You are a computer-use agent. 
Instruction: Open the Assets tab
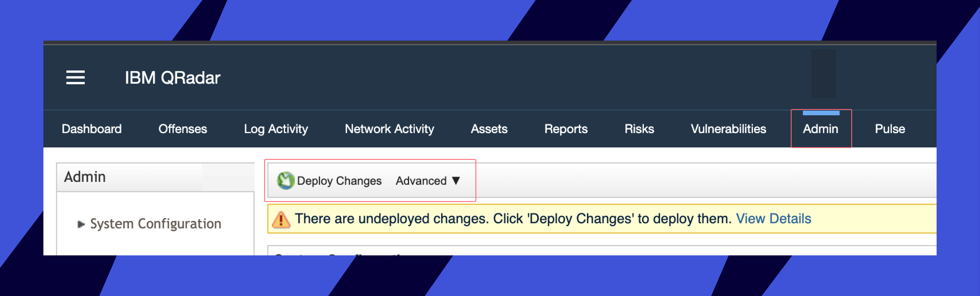pyautogui.click(x=489, y=129)
